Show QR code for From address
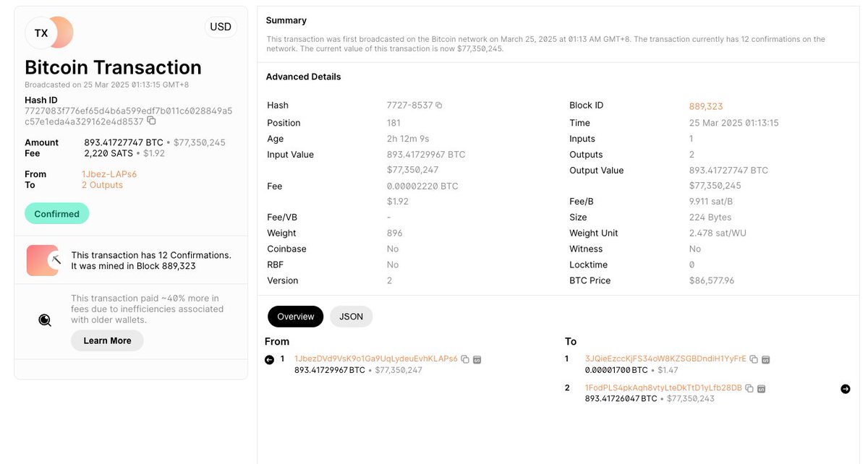This screenshot has height=464, width=868. (477, 359)
